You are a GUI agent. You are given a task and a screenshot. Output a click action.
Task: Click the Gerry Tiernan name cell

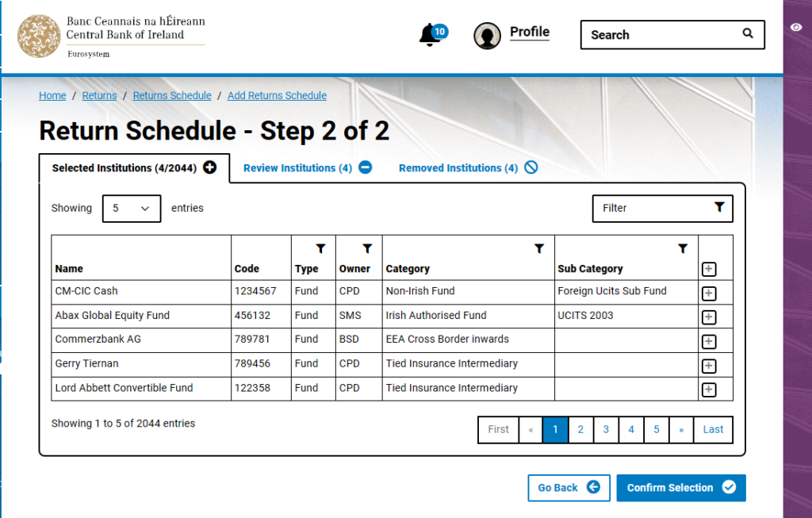(x=141, y=364)
